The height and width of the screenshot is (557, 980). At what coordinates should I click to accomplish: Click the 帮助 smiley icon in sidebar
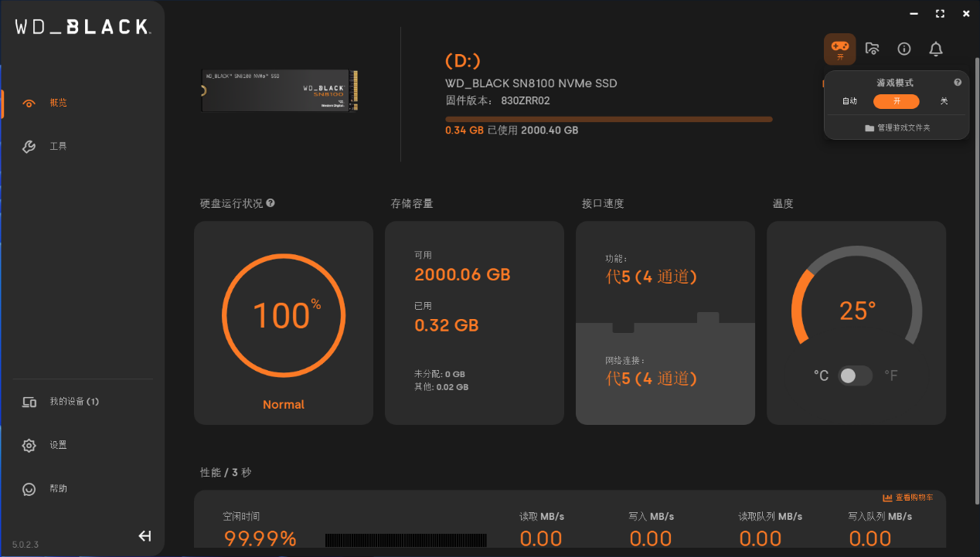(29, 489)
